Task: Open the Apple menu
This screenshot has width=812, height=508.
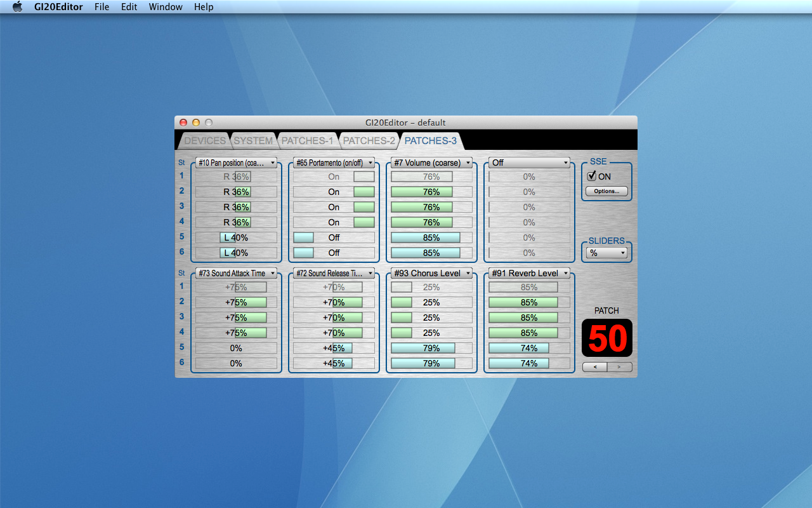Action: [17, 7]
